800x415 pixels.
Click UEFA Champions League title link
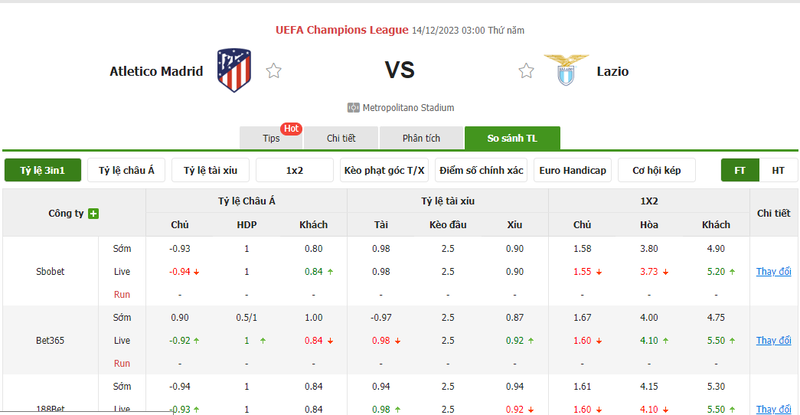pyautogui.click(x=342, y=30)
